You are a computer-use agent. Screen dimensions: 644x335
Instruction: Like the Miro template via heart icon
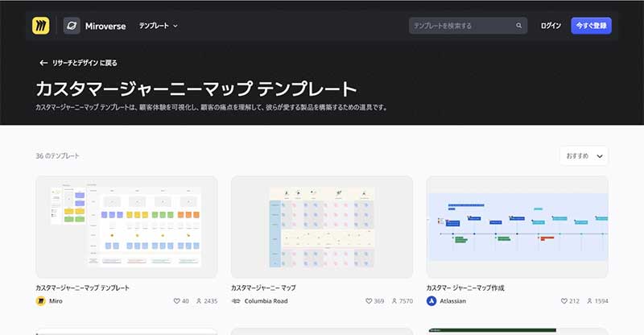pos(176,301)
